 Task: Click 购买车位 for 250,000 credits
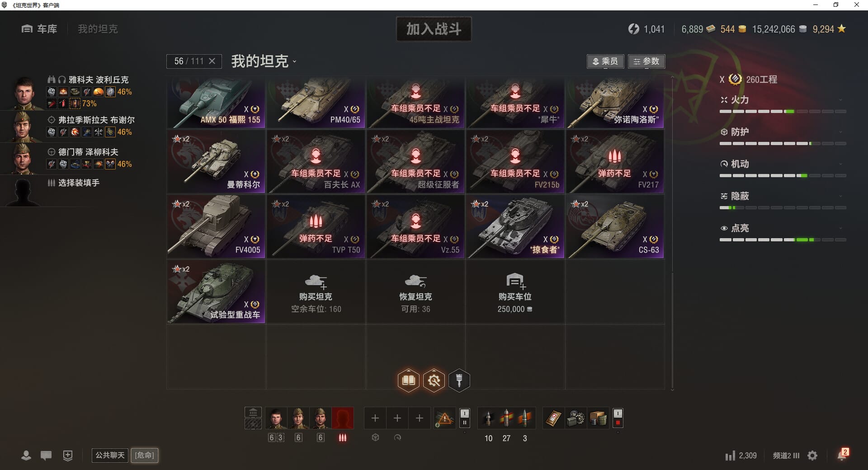(x=515, y=292)
